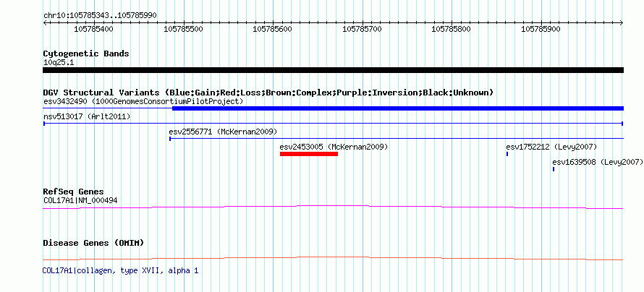Click ruler tick label 105785800
The width and height of the screenshot is (644, 292).
point(452,29)
